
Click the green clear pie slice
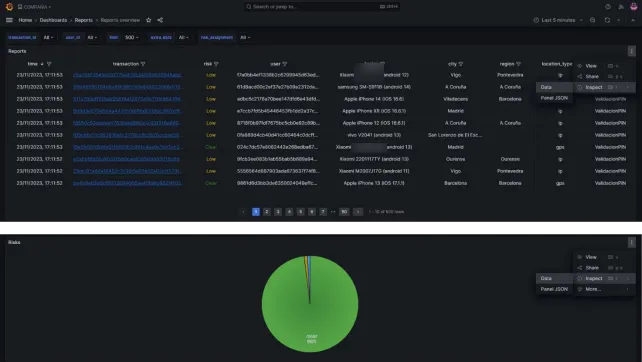point(310,311)
